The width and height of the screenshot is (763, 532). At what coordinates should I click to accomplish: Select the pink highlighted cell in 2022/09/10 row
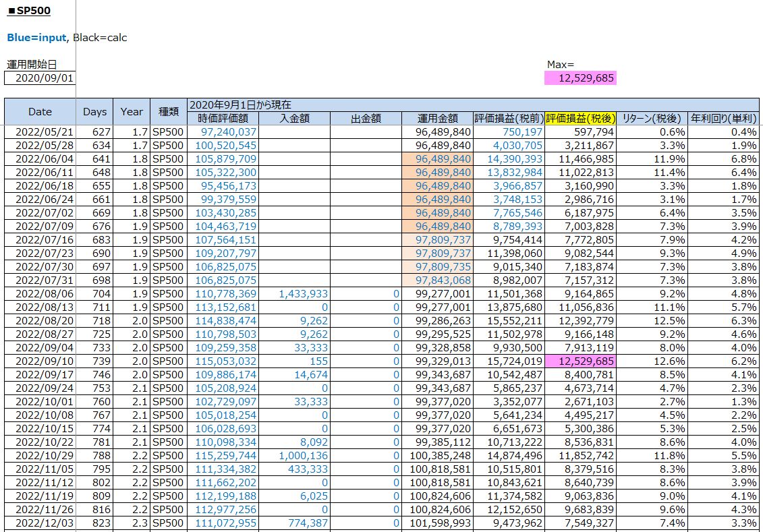coord(580,361)
